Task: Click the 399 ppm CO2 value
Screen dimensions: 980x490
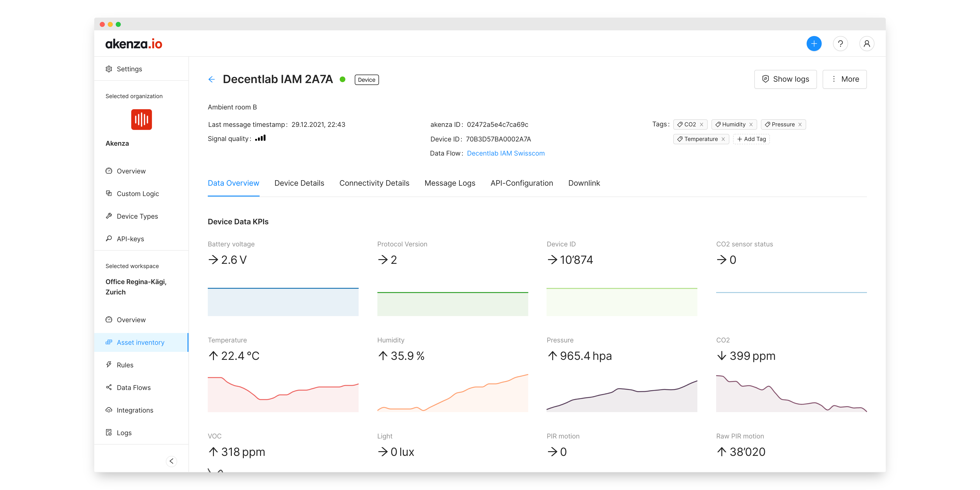Action: [x=752, y=356]
